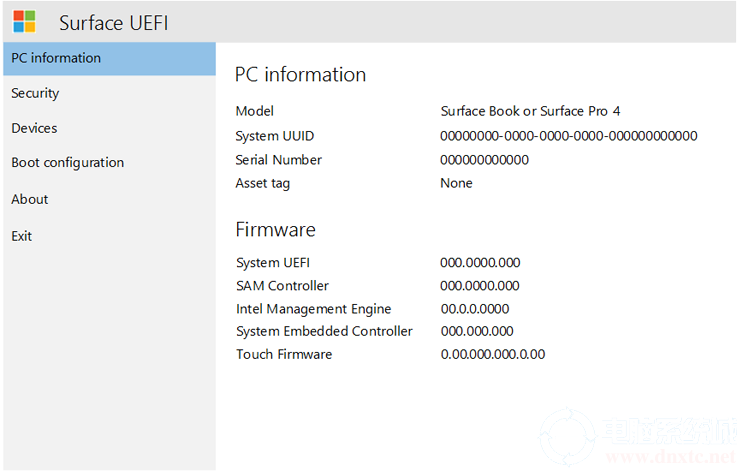Select the Asset tag value None
Image resolution: width=737 pixels, height=471 pixels.
point(456,183)
